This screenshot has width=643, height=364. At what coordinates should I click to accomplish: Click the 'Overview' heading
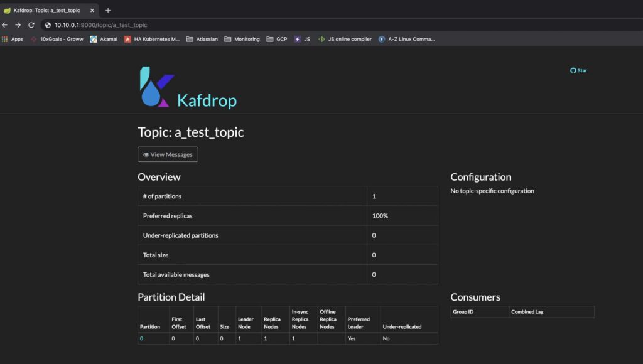[159, 177]
